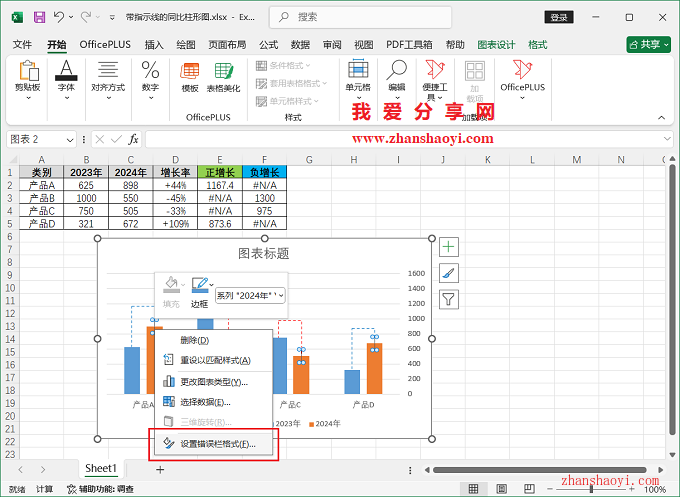This screenshot has height=497, width=680.
Task: Click the Chart Elements plus button
Action: point(449,247)
